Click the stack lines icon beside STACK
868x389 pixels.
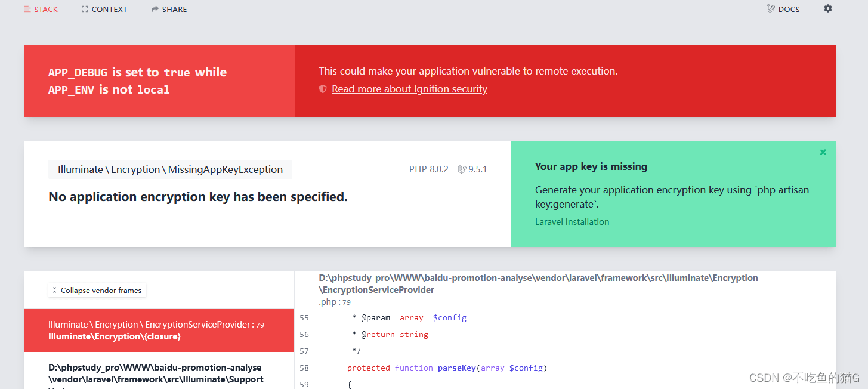[x=27, y=9]
